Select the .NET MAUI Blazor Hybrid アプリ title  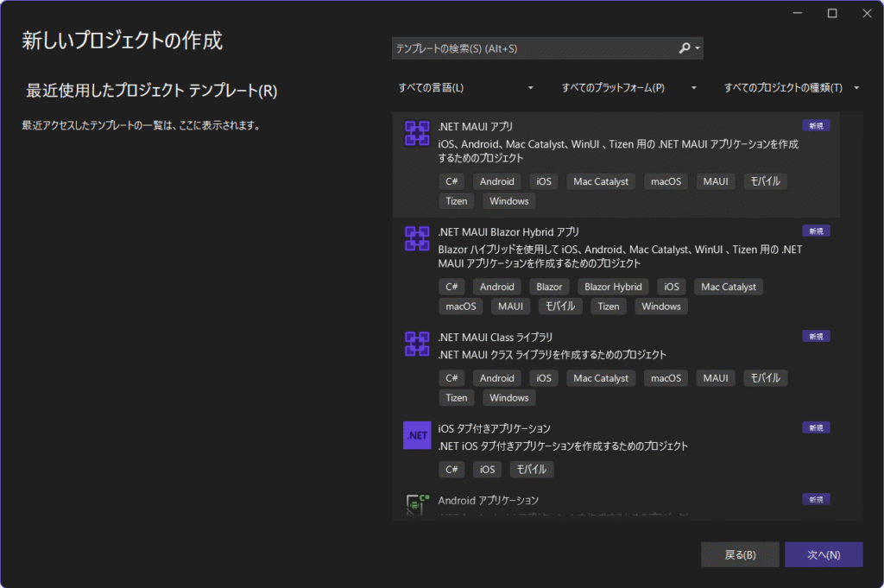(508, 232)
